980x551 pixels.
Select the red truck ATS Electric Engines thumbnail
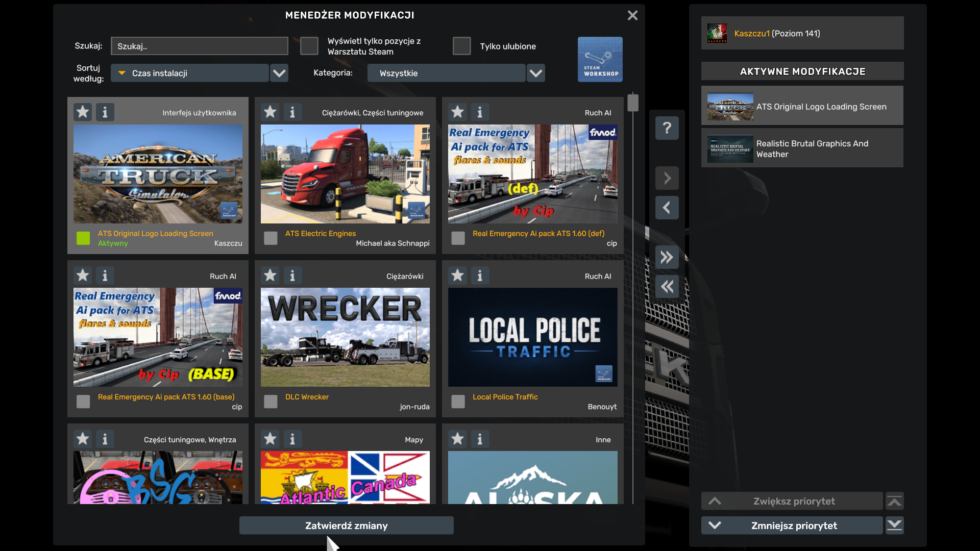click(346, 174)
